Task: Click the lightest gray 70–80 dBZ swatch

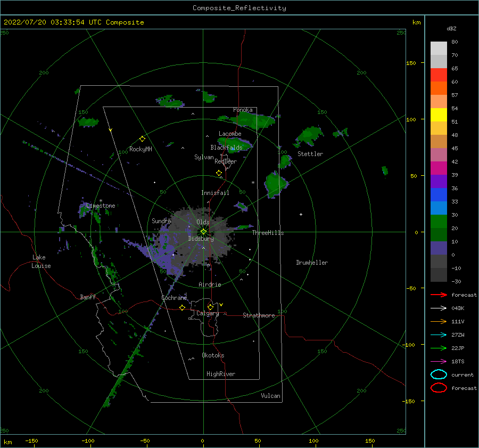Action: pyautogui.click(x=439, y=48)
